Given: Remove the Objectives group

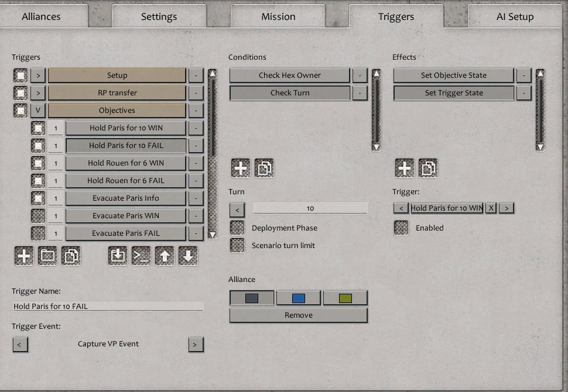Looking at the screenshot, I should click(x=196, y=111).
